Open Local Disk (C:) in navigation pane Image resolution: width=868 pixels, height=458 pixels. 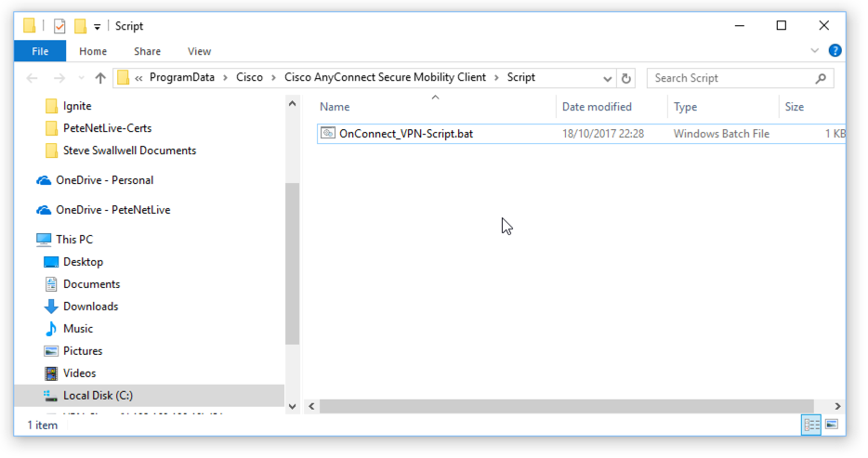coord(98,396)
